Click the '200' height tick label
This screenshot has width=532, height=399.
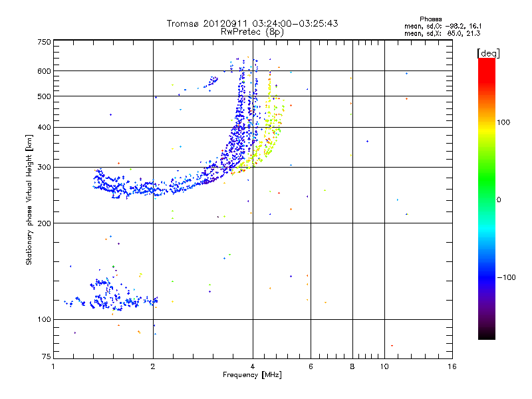click(44, 223)
